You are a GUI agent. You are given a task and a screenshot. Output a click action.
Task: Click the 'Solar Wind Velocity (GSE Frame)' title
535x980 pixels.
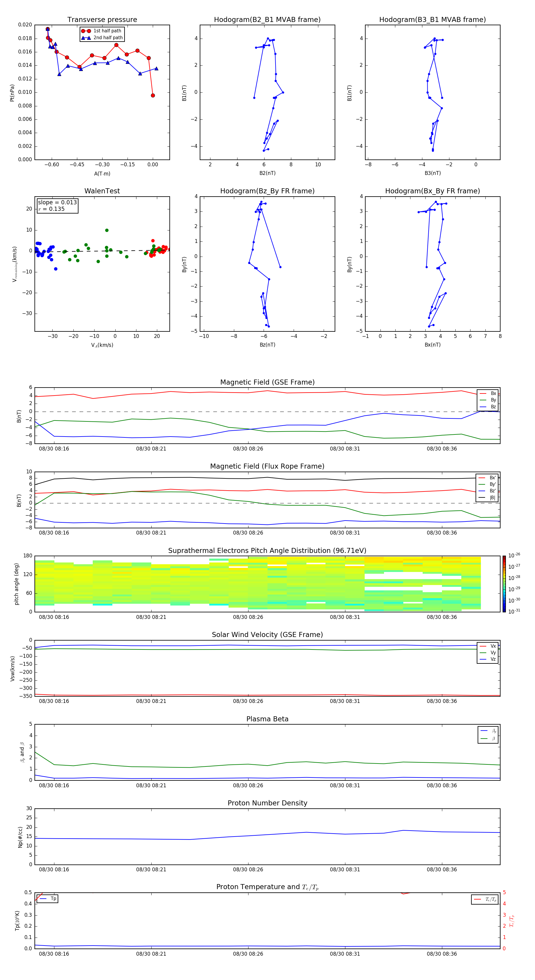pos(267,635)
